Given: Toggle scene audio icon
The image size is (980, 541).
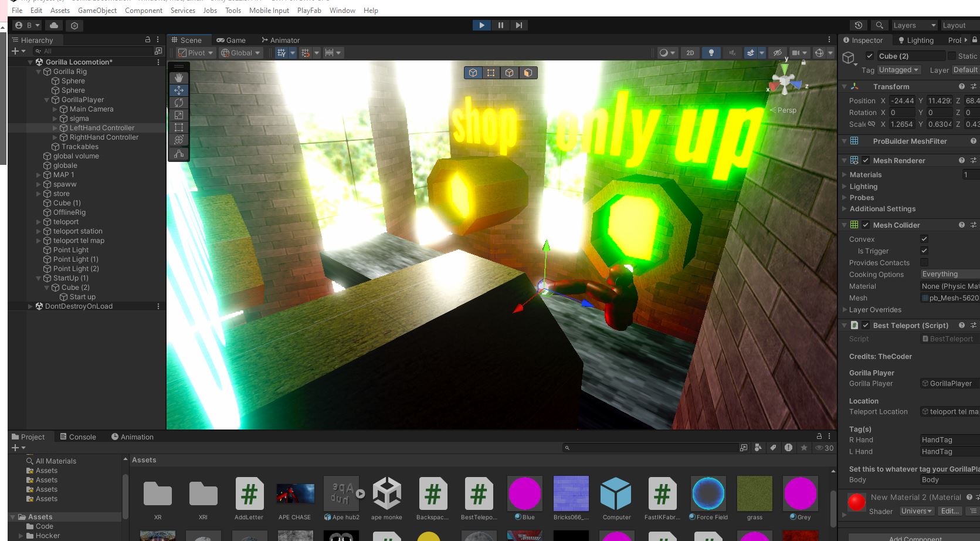Looking at the screenshot, I should pos(732,53).
